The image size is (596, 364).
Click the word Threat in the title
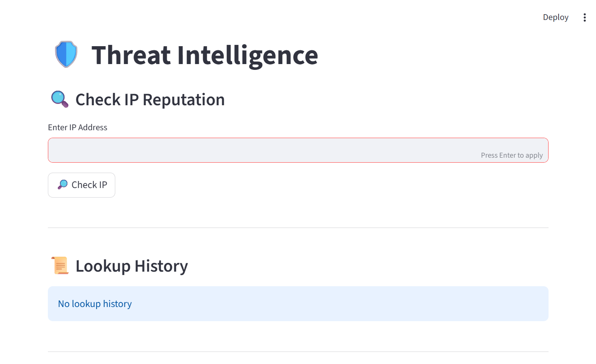(x=131, y=55)
